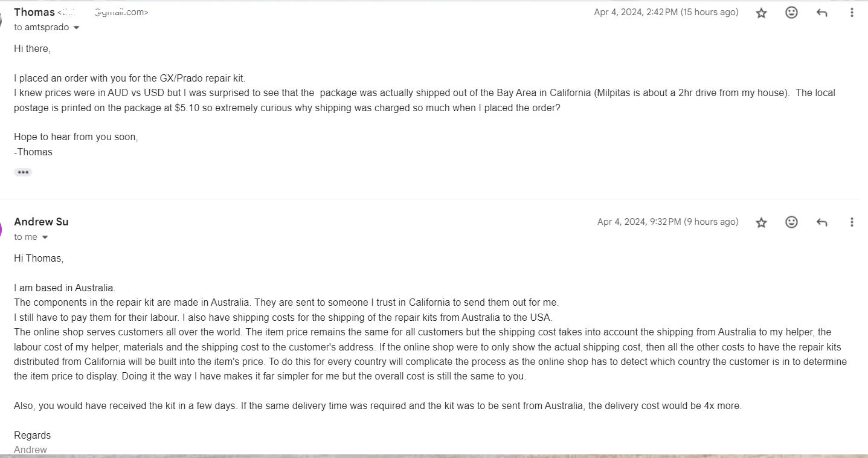Viewport: 868px width, 458px height.
Task: Star Andrew Su's reply message
Action: [761, 222]
